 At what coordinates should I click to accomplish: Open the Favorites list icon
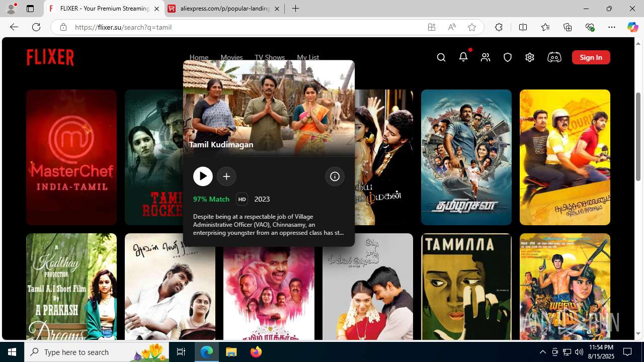[x=545, y=27]
